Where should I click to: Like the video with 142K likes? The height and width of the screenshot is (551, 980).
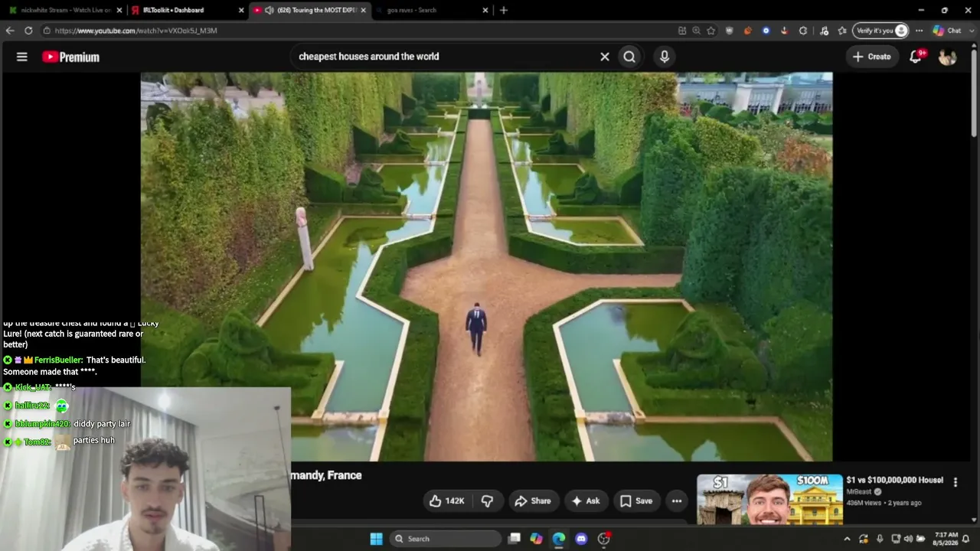pos(447,501)
